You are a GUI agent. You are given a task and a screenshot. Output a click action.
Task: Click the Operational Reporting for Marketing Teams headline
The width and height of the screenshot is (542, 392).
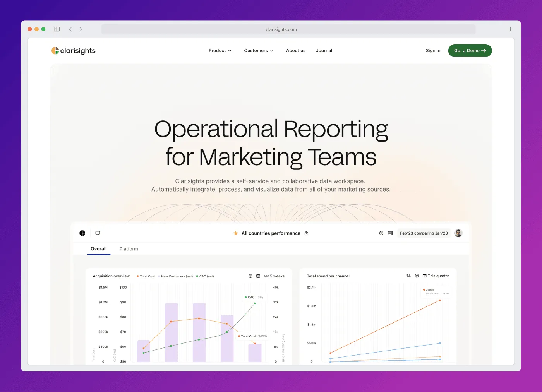[271, 143]
